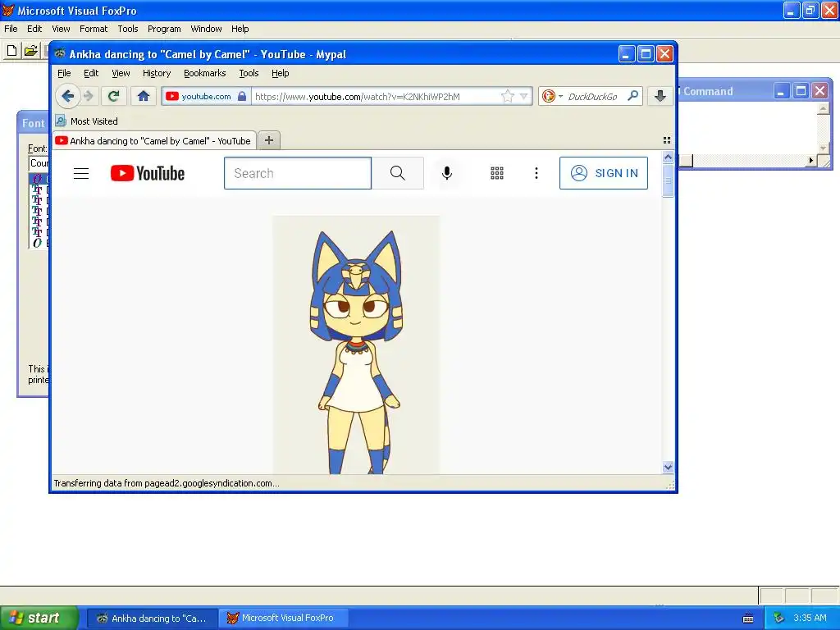Image resolution: width=840 pixels, height=630 pixels.
Task: Click the list all tabs grid icon
Action: click(667, 140)
